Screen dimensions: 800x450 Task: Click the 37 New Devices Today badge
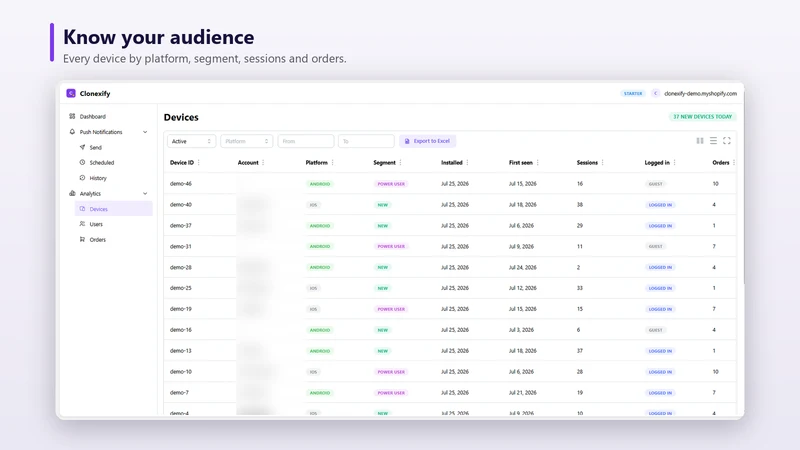pos(702,117)
